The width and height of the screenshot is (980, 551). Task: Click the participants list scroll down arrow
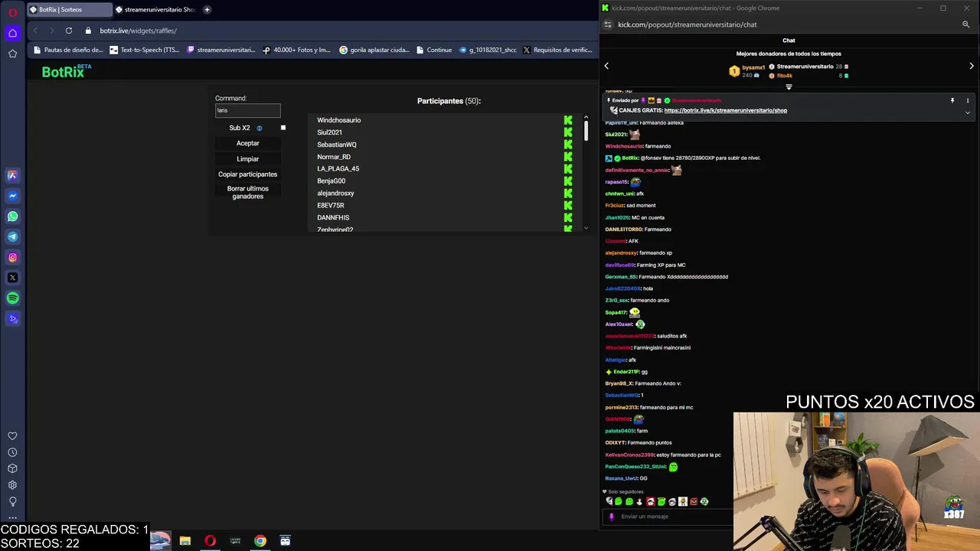pyautogui.click(x=586, y=227)
